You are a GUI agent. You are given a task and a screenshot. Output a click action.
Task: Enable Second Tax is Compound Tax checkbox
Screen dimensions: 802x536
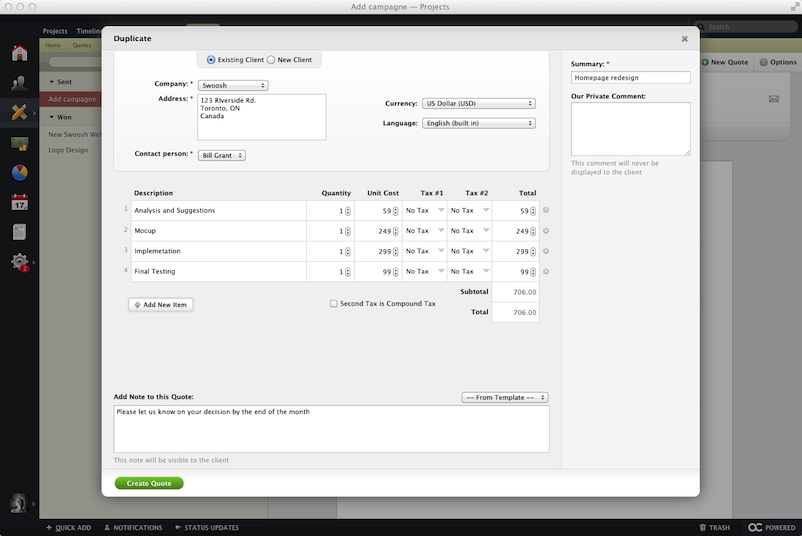[333, 304]
